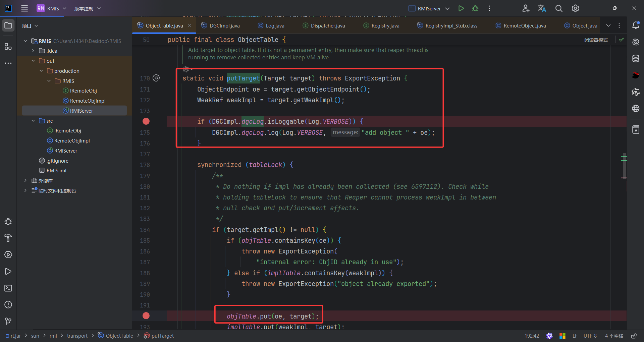Start debugging RMIServer

click(x=475, y=8)
